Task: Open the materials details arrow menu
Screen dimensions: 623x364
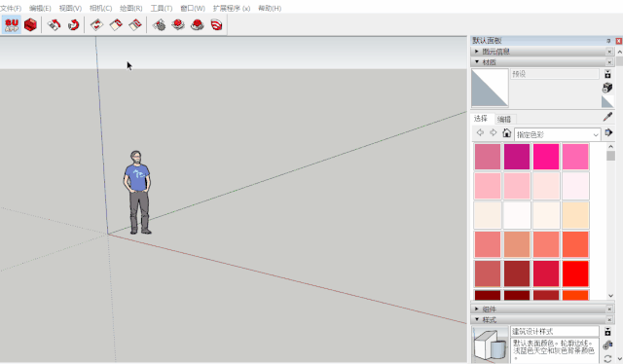Action: 608,132
